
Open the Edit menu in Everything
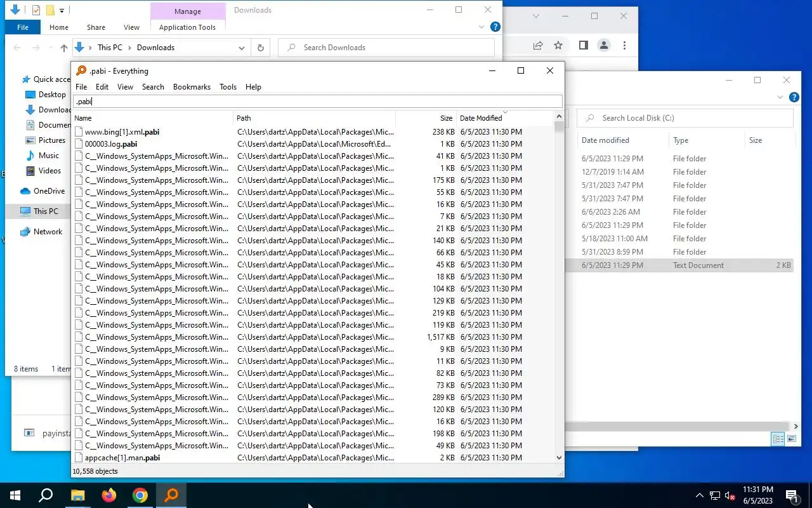point(102,87)
